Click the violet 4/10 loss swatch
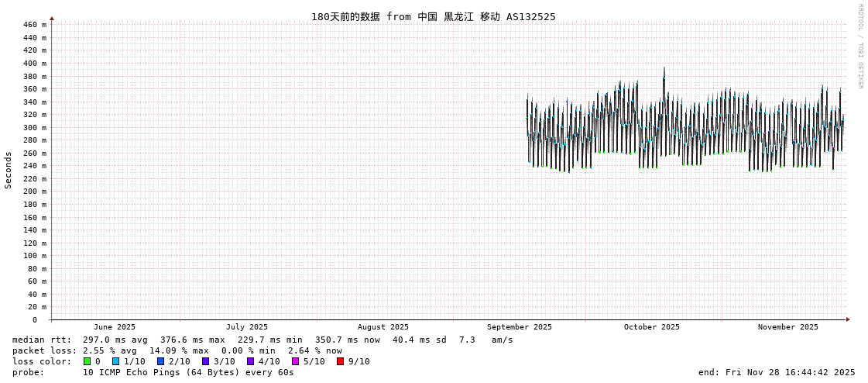The height and width of the screenshot is (383, 868). coord(250,361)
